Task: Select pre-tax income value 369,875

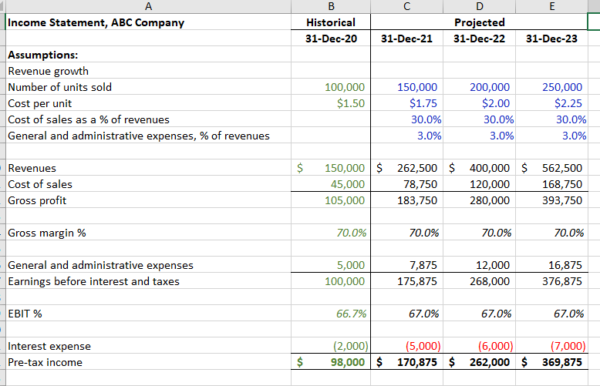Action: (x=551, y=362)
